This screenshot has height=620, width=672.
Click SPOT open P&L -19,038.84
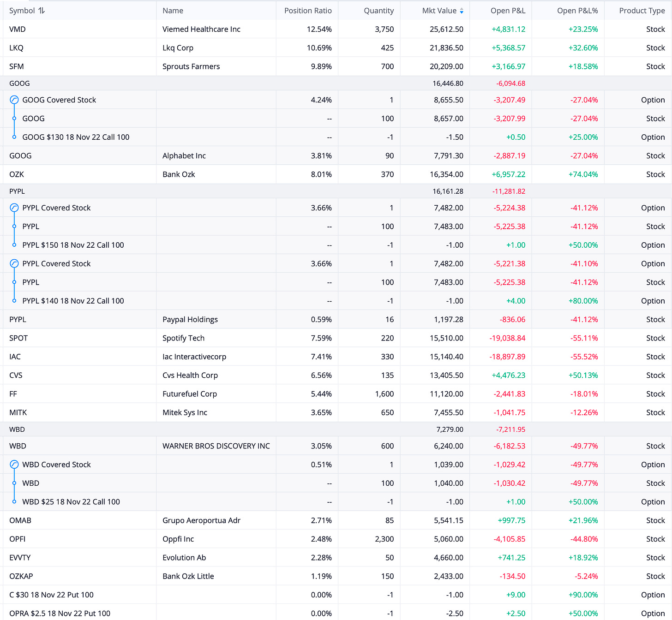tap(507, 338)
